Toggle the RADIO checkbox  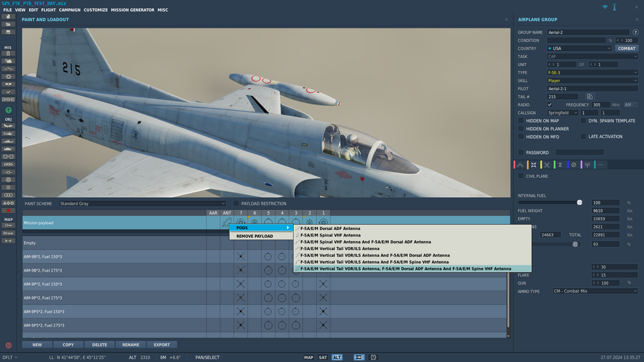(x=549, y=105)
